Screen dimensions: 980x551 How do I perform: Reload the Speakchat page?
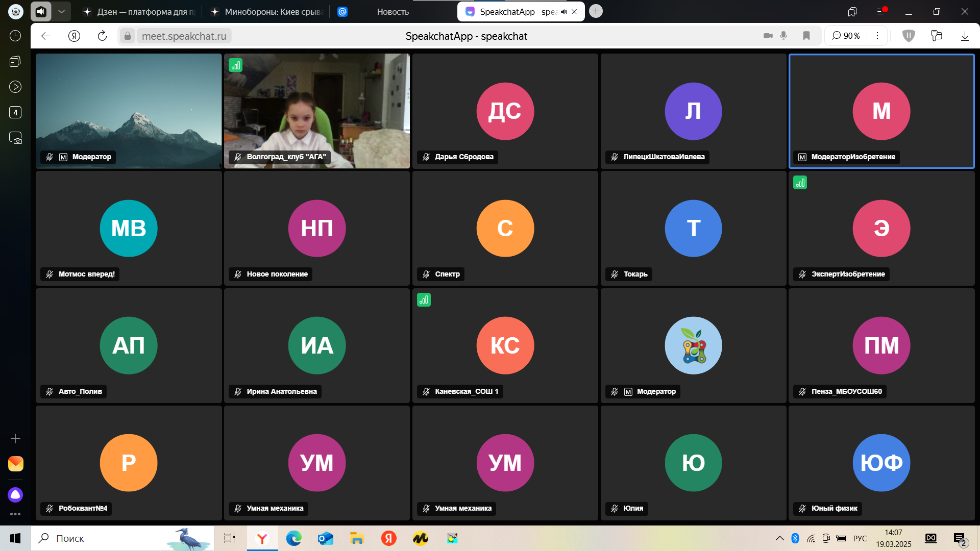(x=102, y=36)
